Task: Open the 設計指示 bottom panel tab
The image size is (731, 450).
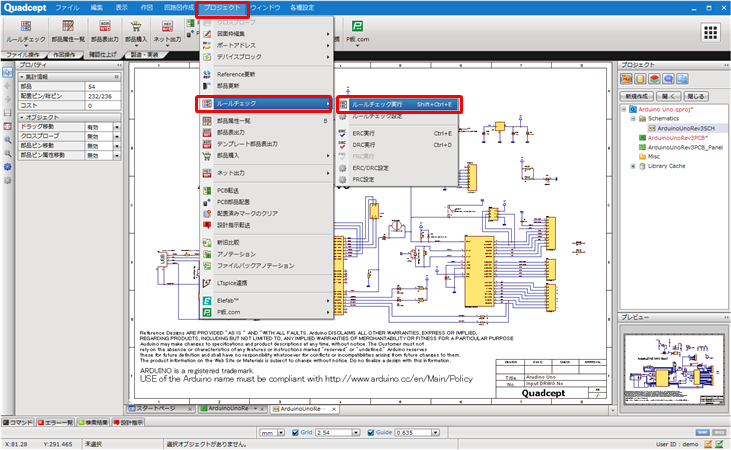Action: tap(128, 422)
